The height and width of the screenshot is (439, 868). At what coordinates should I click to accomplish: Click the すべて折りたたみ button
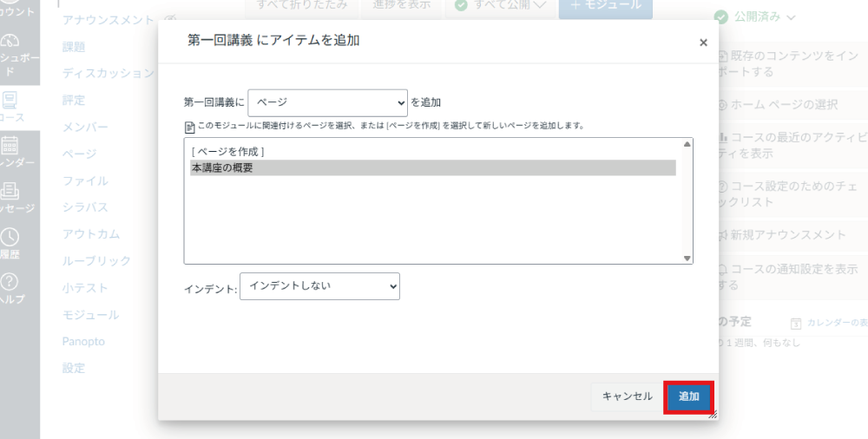tap(302, 6)
